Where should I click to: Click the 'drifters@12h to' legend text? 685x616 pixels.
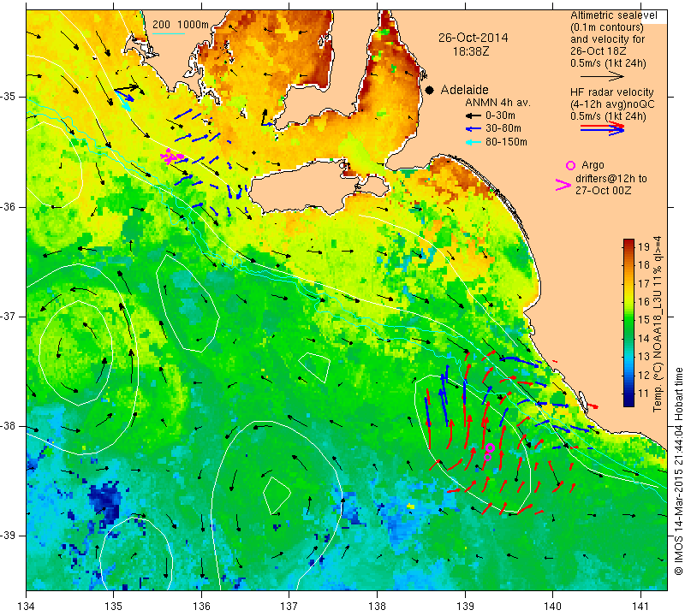pos(611,179)
